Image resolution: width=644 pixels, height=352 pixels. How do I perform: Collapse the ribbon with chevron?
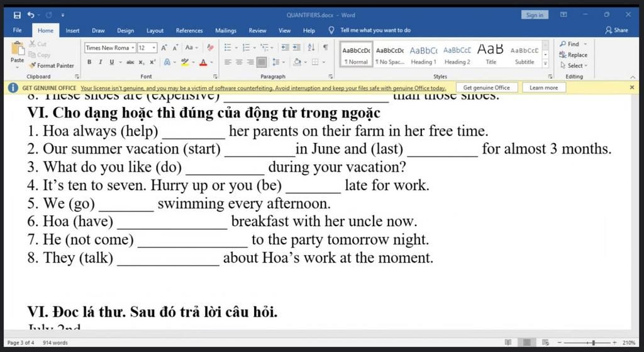click(x=633, y=77)
